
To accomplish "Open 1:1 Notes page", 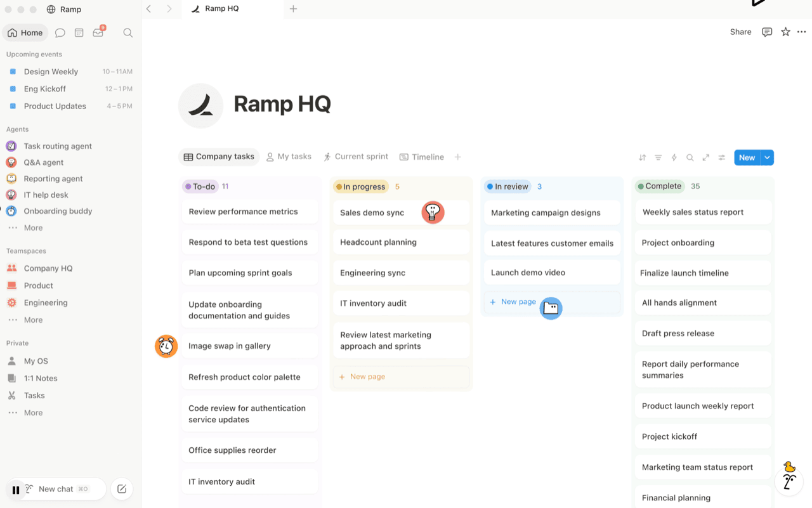I will click(41, 378).
